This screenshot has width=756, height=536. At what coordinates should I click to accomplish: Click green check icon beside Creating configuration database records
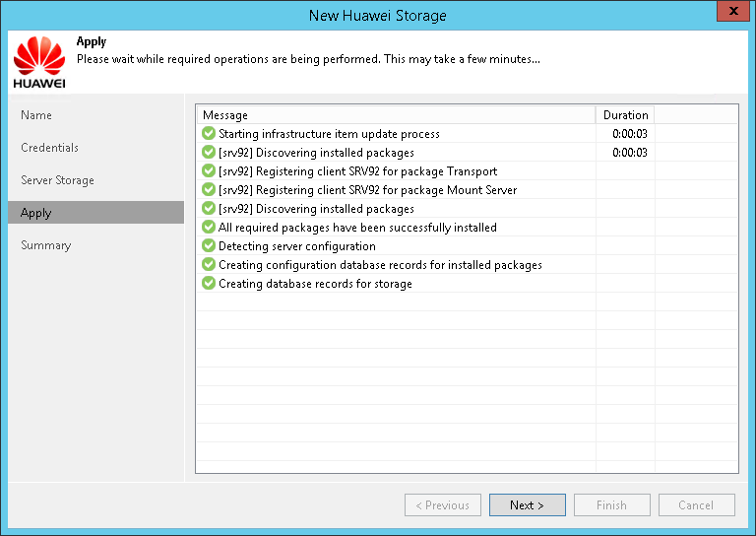(x=209, y=264)
